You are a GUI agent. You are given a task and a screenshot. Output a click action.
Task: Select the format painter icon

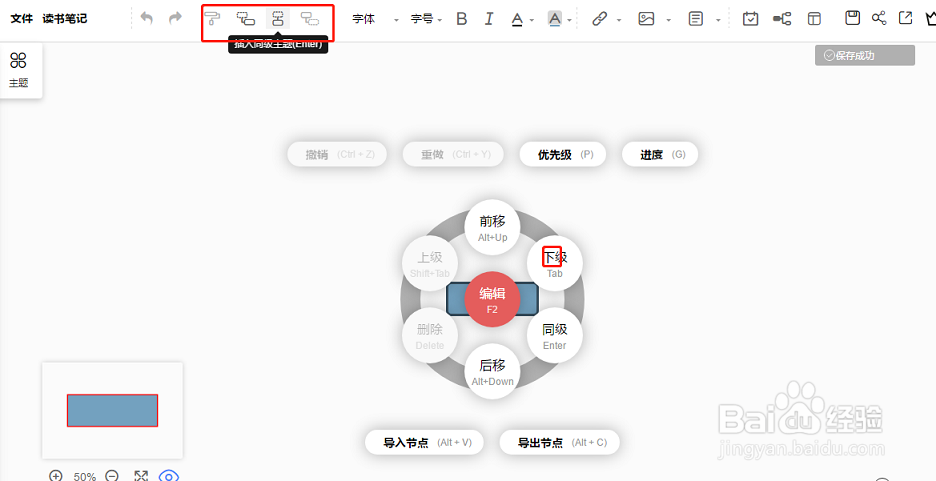click(213, 18)
